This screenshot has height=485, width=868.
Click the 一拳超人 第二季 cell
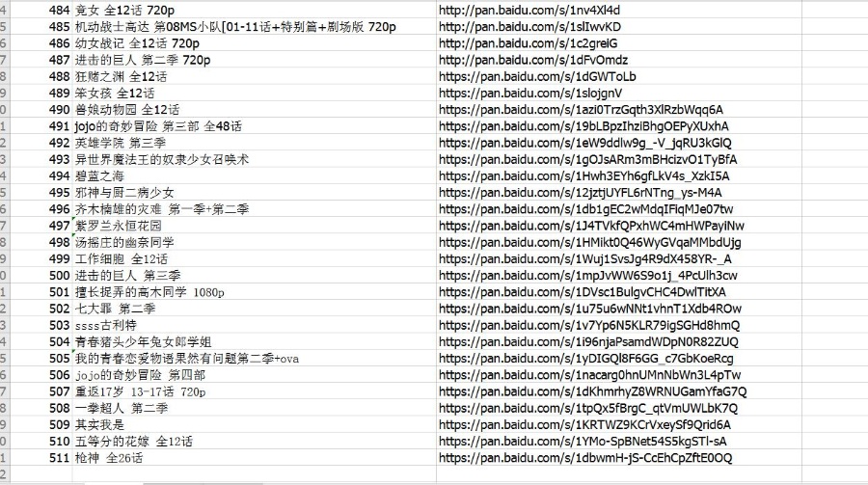[x=254, y=409]
